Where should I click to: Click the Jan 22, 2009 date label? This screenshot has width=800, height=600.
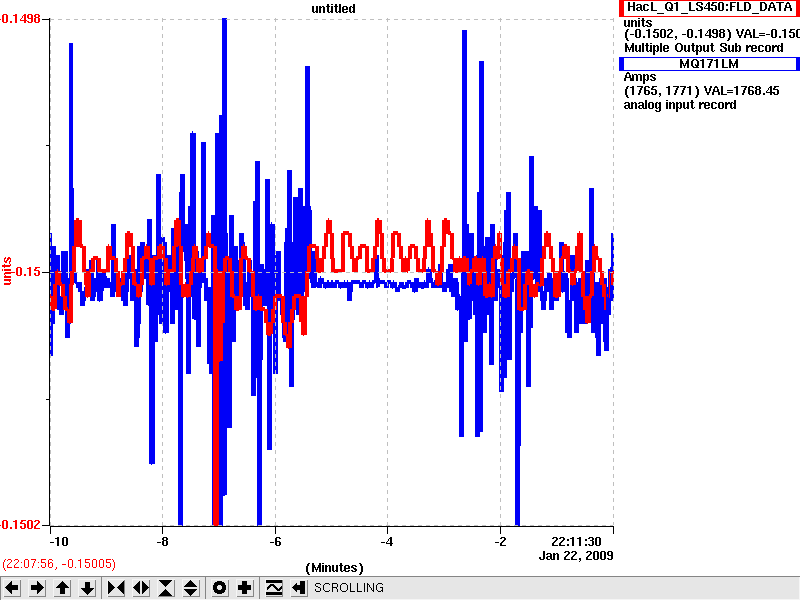[x=576, y=556]
